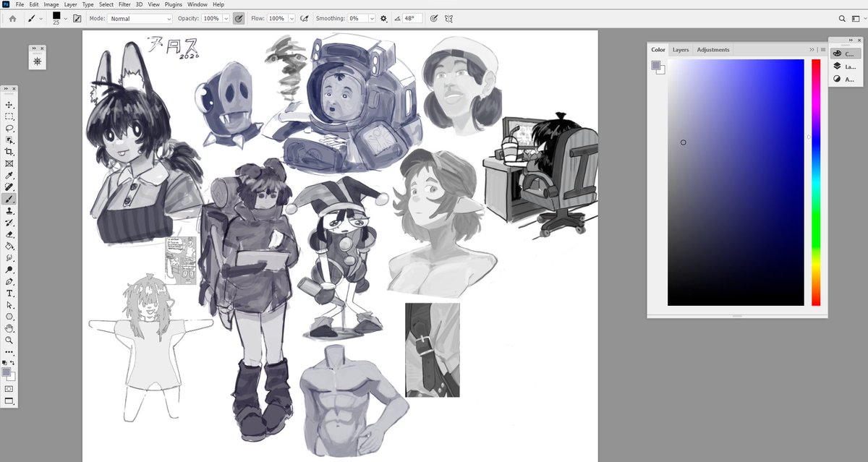This screenshot has height=462, width=868.
Task: Click the Home button in options bar
Action: coord(12,18)
